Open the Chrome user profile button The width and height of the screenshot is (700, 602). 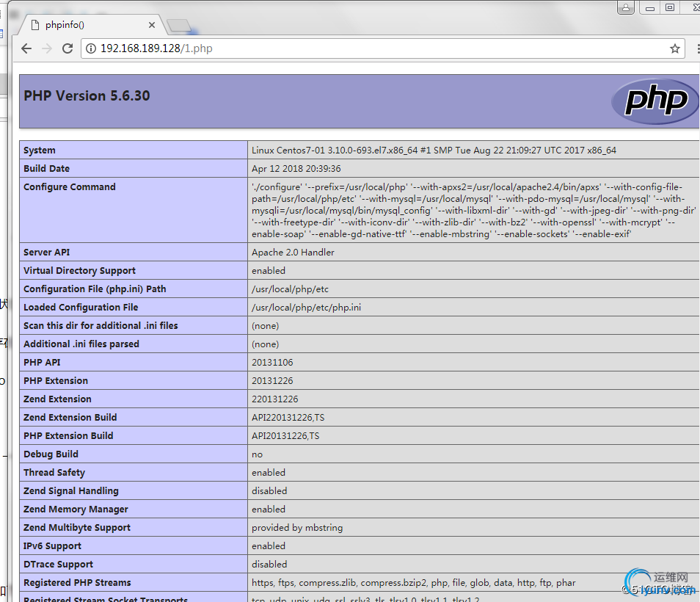pyautogui.click(x=626, y=7)
